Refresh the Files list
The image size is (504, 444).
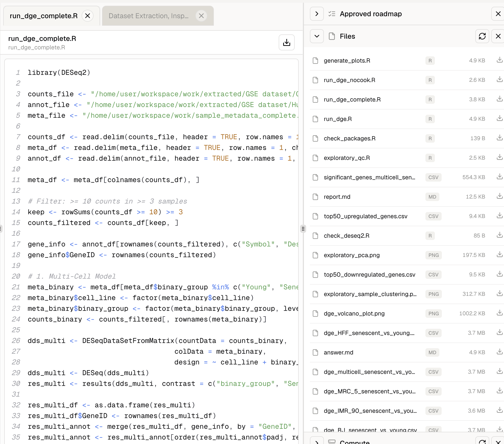click(x=482, y=36)
